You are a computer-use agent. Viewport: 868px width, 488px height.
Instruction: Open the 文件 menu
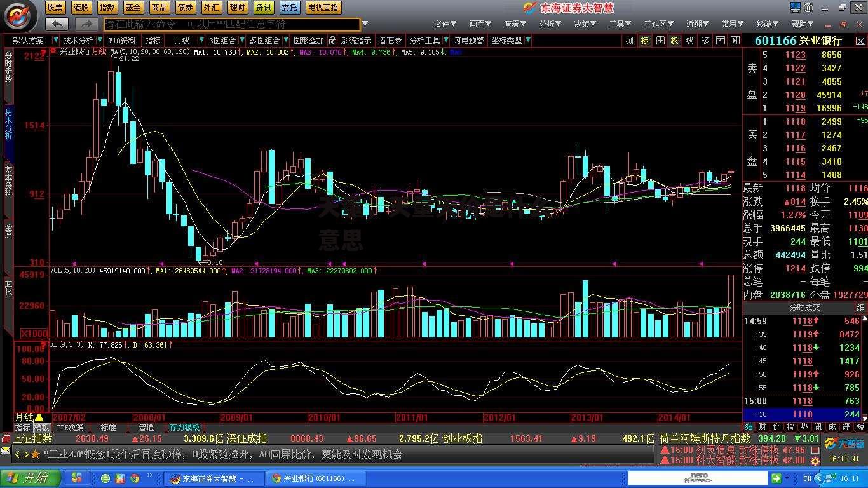pos(445,24)
